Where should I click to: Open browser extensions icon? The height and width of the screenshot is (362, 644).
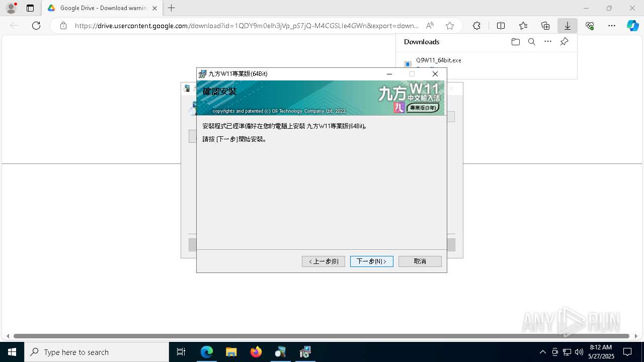[x=476, y=26]
